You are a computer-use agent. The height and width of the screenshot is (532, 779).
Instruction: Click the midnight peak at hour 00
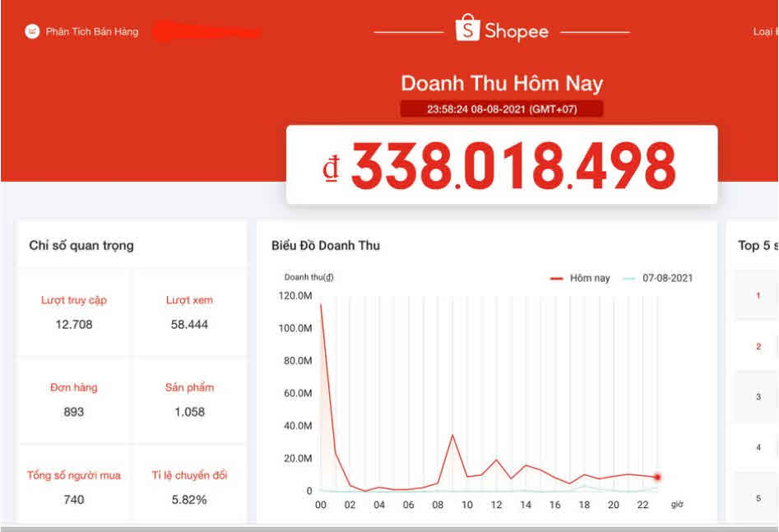(321, 305)
